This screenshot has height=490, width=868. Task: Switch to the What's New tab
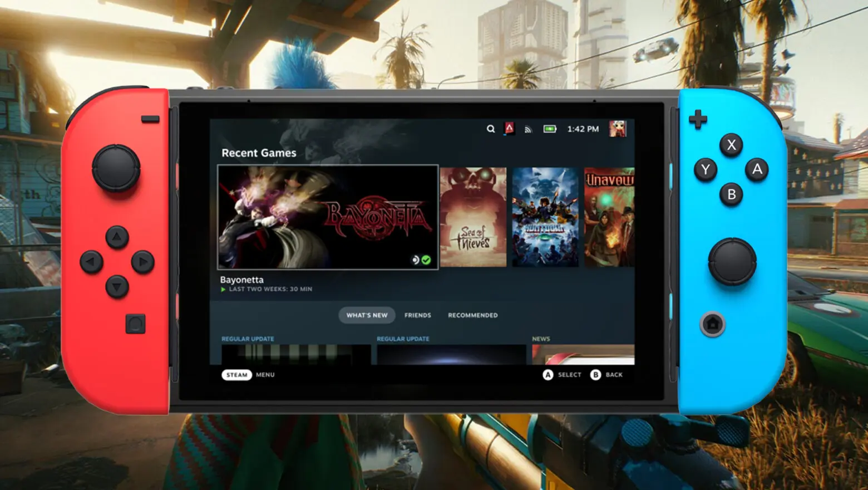pyautogui.click(x=367, y=315)
